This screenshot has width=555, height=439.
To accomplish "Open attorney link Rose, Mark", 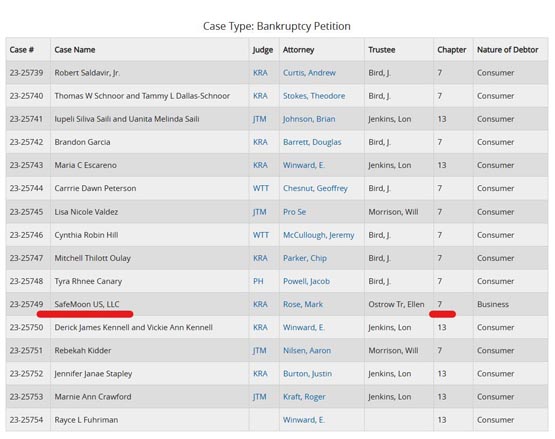I will [303, 304].
